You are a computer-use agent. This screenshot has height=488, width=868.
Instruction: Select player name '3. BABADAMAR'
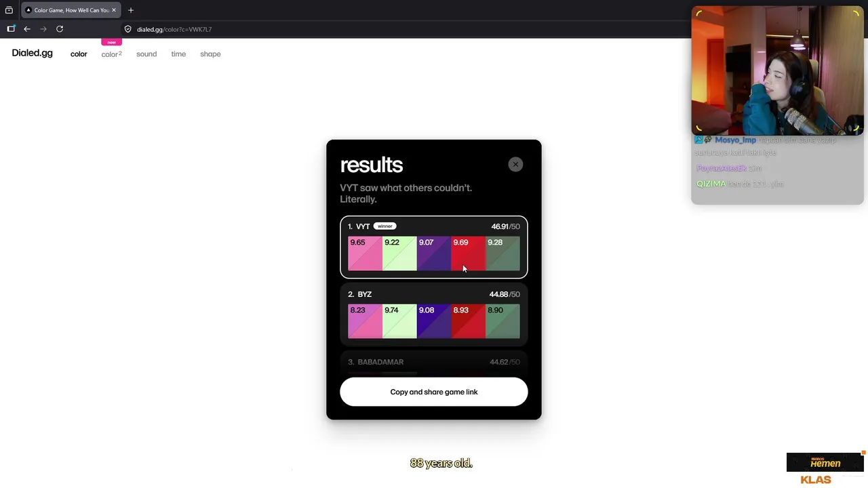(376, 362)
